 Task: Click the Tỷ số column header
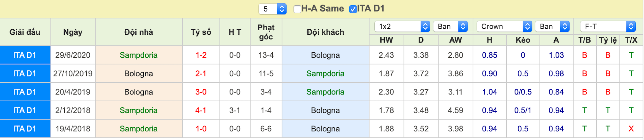tap(201, 32)
